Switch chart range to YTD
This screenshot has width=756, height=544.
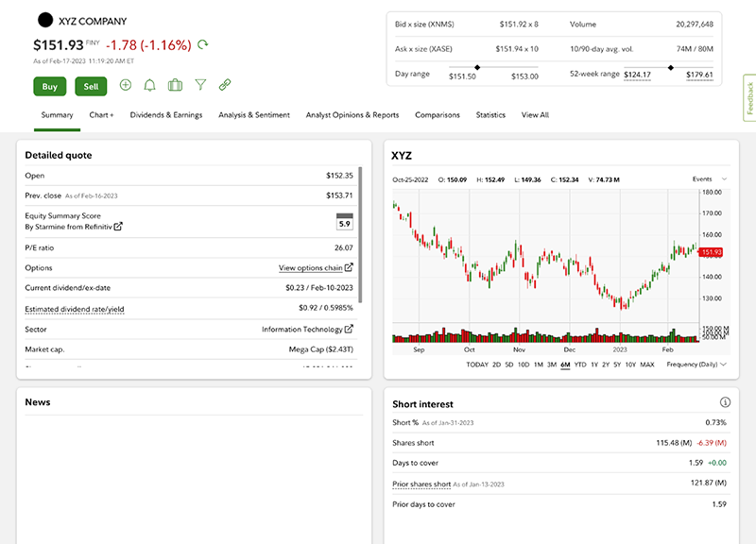(580, 365)
